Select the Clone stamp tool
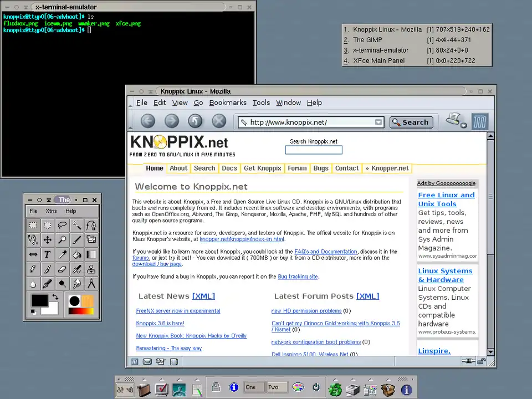Viewport: 532px width, 399px height. point(91,269)
